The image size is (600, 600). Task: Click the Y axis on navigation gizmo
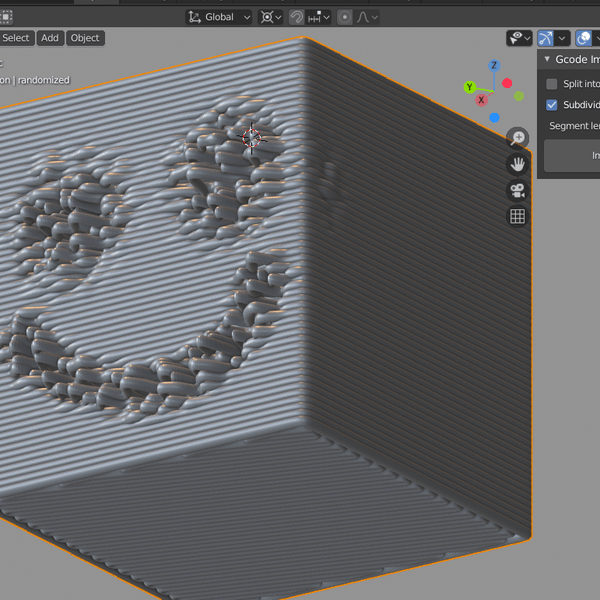coord(470,87)
